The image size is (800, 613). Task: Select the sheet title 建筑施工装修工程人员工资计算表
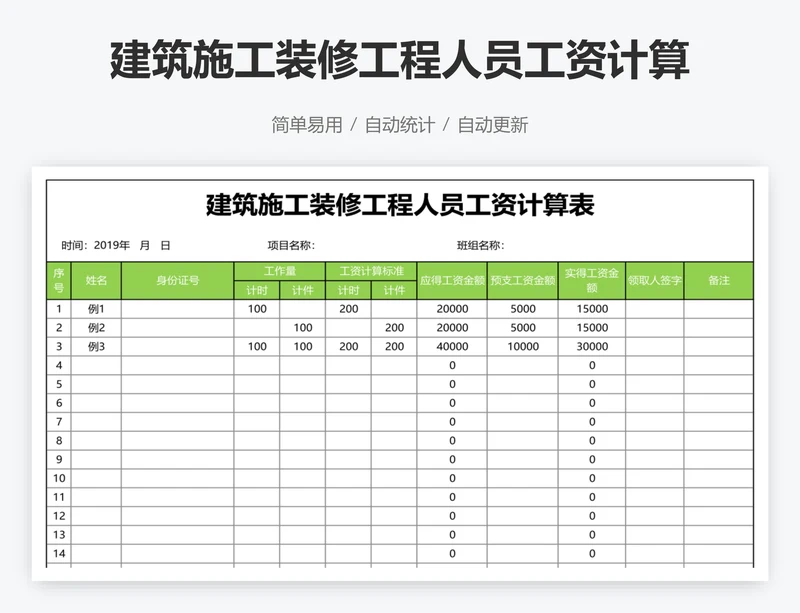coord(400,205)
